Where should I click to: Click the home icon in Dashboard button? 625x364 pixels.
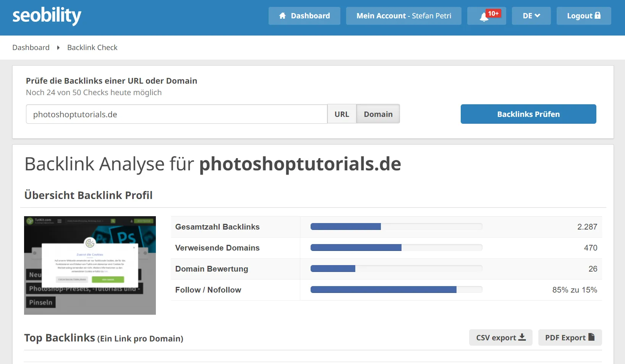[282, 16]
